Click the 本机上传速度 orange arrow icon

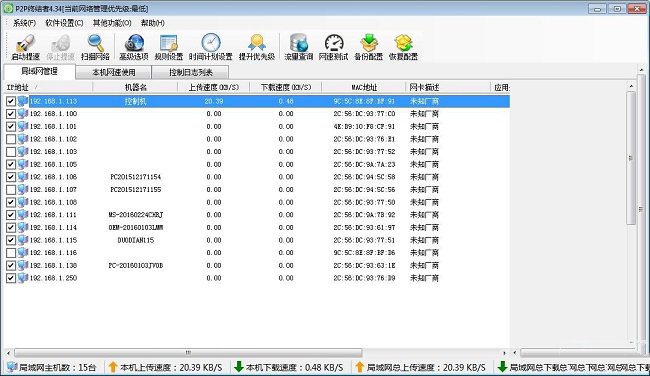pyautogui.click(x=113, y=367)
